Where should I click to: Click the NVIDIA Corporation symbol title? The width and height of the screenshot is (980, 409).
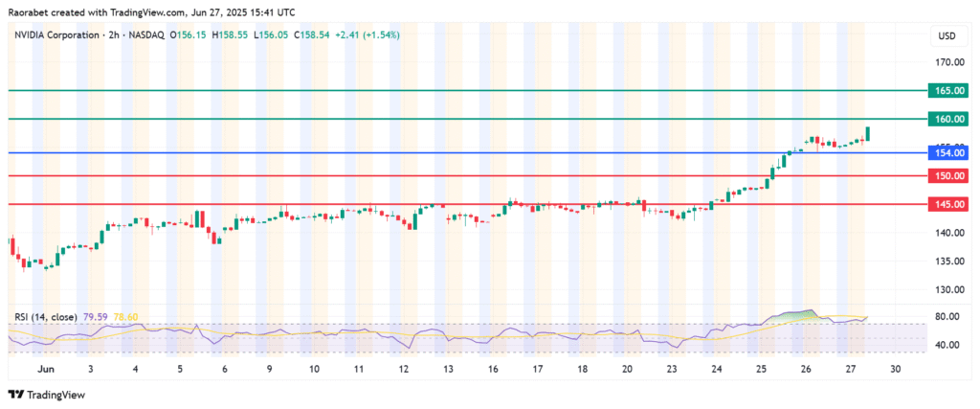pyautogui.click(x=57, y=35)
